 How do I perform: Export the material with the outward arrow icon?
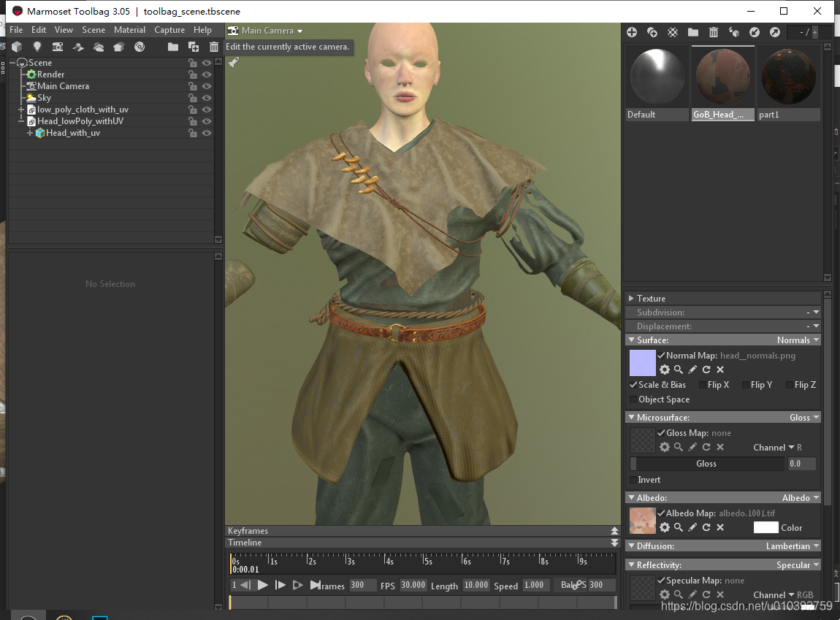[x=775, y=33]
